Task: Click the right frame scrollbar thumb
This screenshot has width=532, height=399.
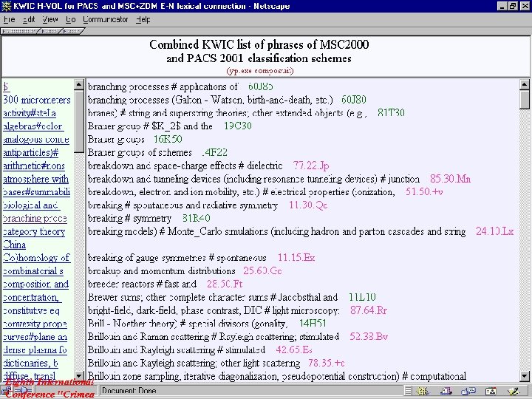Action: coord(524,100)
